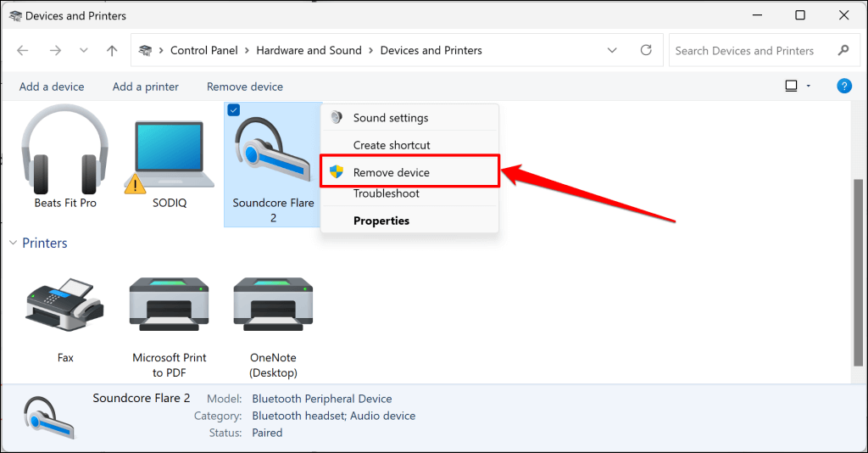Choose Create shortcut in context menu
This screenshot has height=453, width=868.
(409, 145)
